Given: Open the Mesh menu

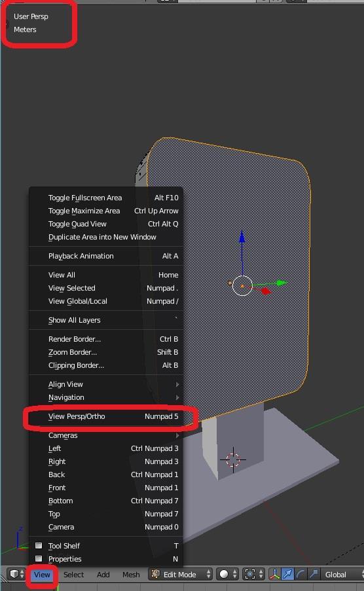Looking at the screenshot, I should point(131,575).
